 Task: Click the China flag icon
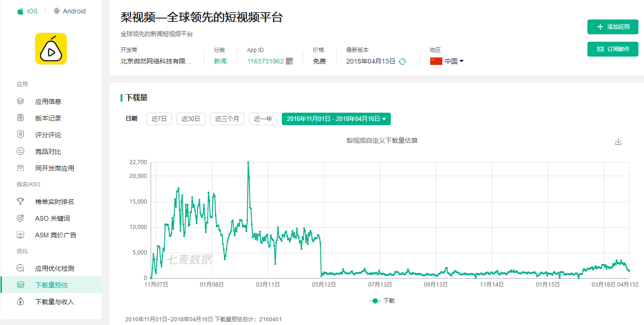pos(436,61)
